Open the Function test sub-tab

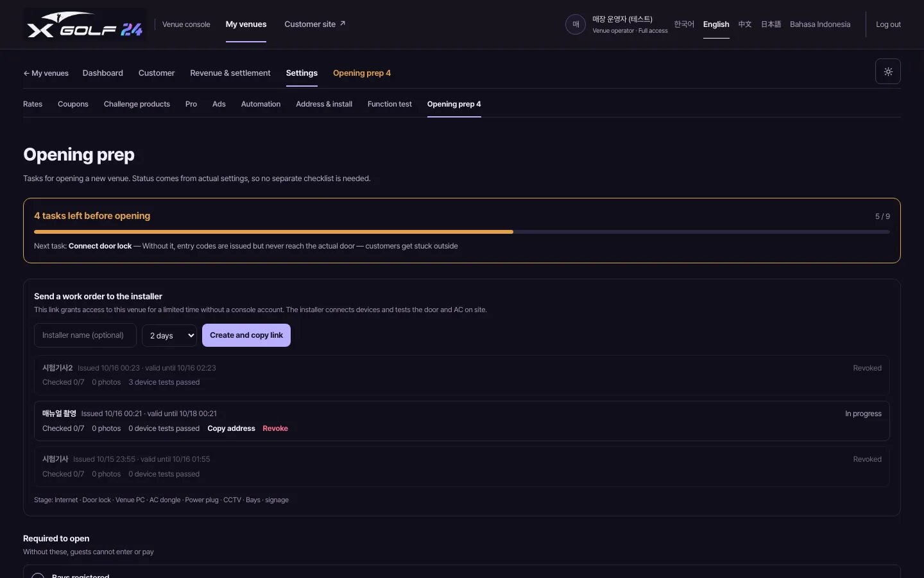(389, 104)
